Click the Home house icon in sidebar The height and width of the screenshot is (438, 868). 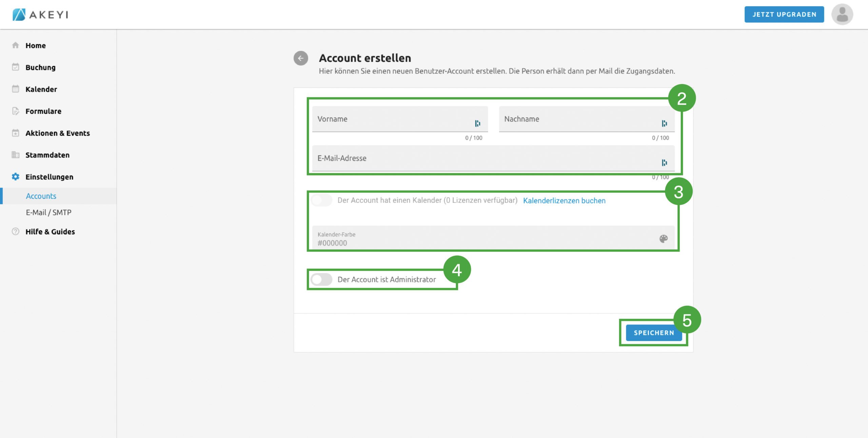[x=16, y=45]
